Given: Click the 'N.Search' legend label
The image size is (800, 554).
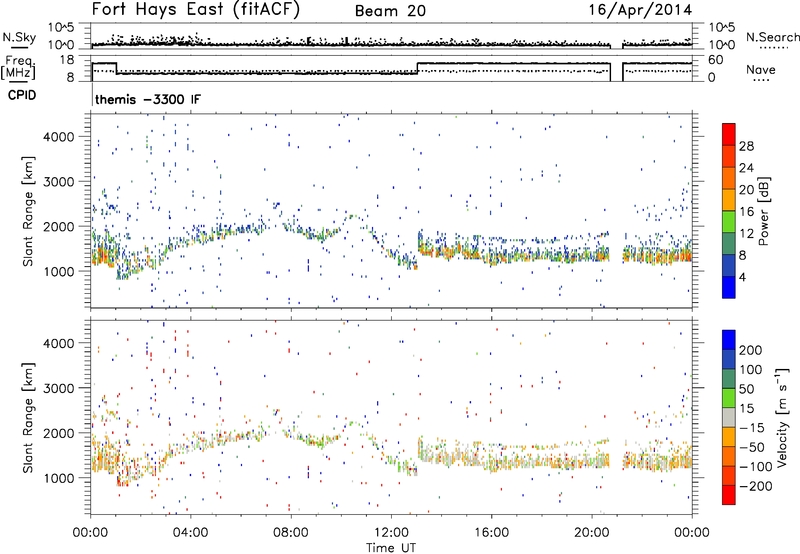Looking at the screenshot, I should point(772,37).
